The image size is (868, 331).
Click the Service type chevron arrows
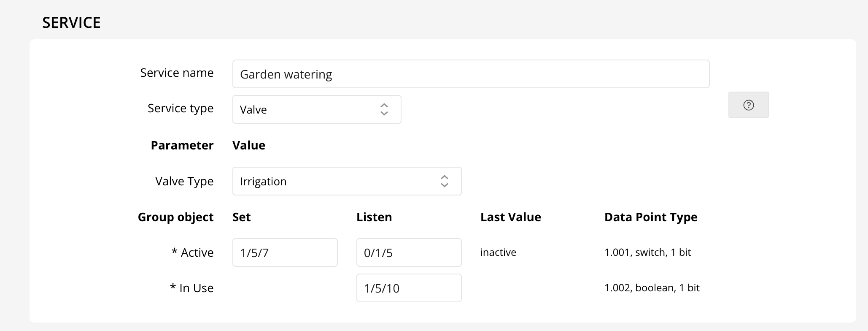(384, 110)
